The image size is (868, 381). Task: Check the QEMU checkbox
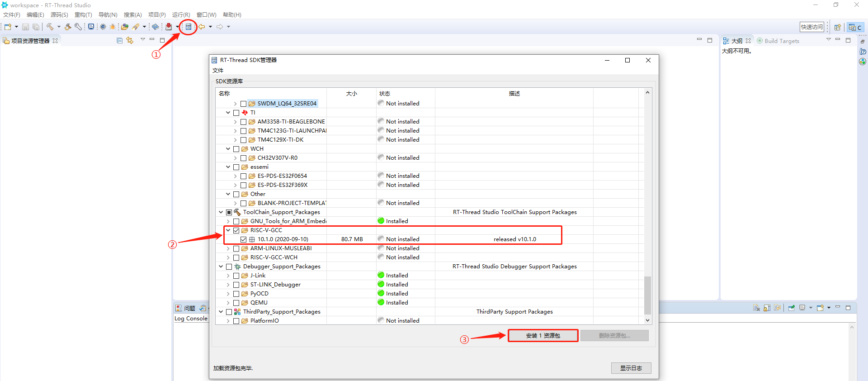(x=236, y=303)
